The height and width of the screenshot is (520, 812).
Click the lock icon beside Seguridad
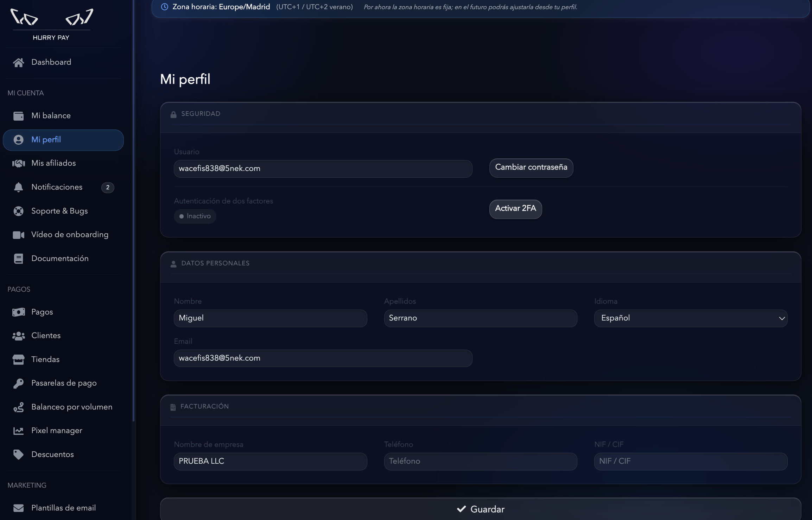point(173,114)
